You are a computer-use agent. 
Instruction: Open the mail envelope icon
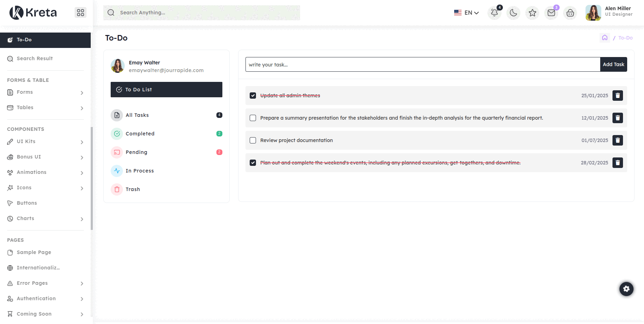[551, 13]
